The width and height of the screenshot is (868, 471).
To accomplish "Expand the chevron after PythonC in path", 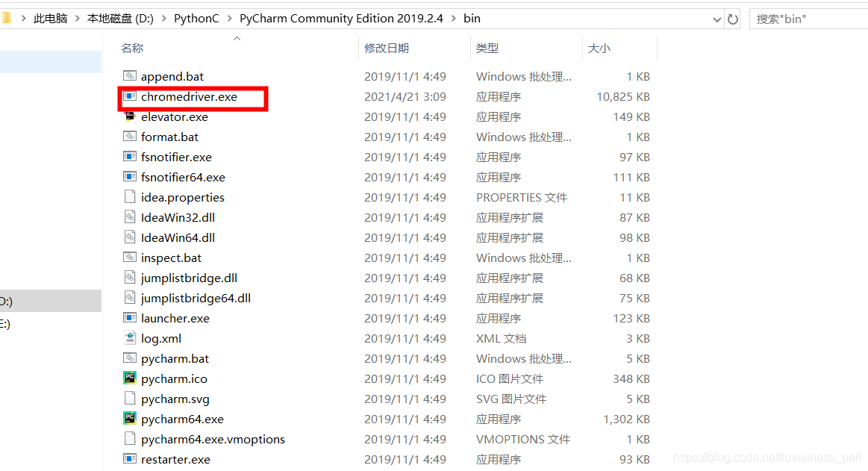I will tap(229, 19).
